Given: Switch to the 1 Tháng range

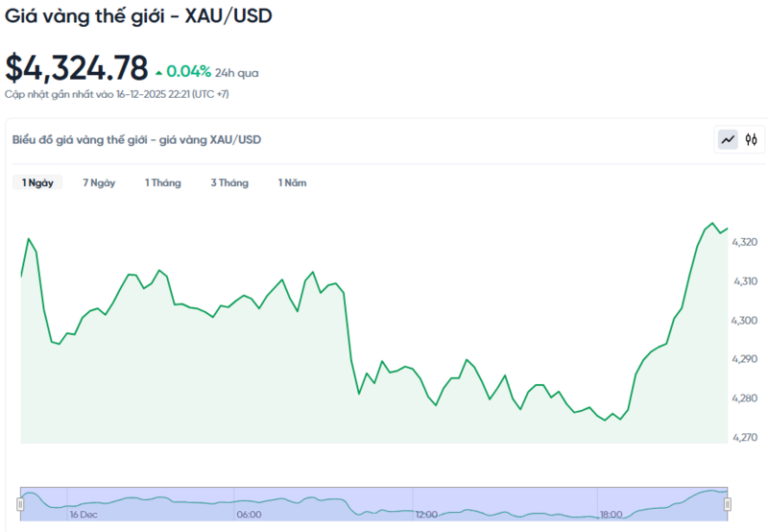Looking at the screenshot, I should coord(162,182).
